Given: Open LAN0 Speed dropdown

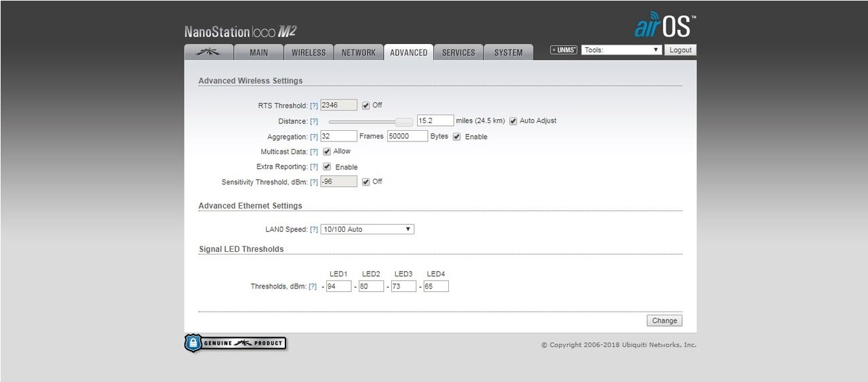Looking at the screenshot, I should click(x=367, y=229).
